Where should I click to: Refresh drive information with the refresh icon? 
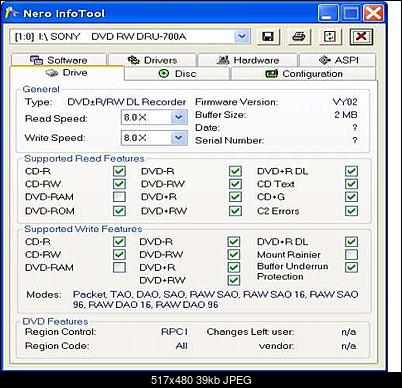coord(330,36)
